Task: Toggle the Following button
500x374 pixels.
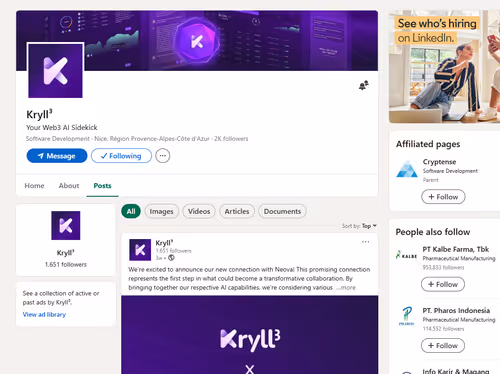Action: tap(121, 156)
